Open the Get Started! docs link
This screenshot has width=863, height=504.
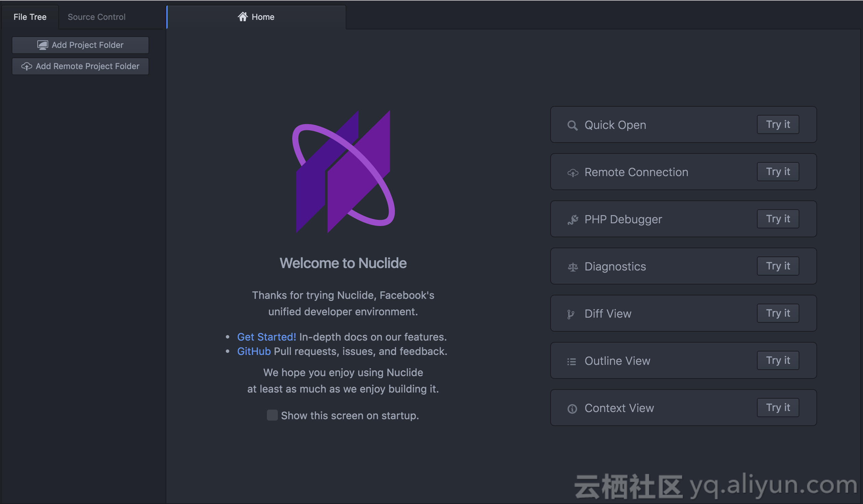pyautogui.click(x=267, y=337)
